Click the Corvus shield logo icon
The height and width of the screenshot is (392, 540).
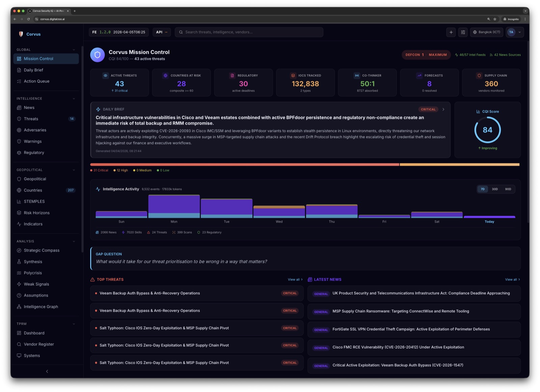coord(21,34)
